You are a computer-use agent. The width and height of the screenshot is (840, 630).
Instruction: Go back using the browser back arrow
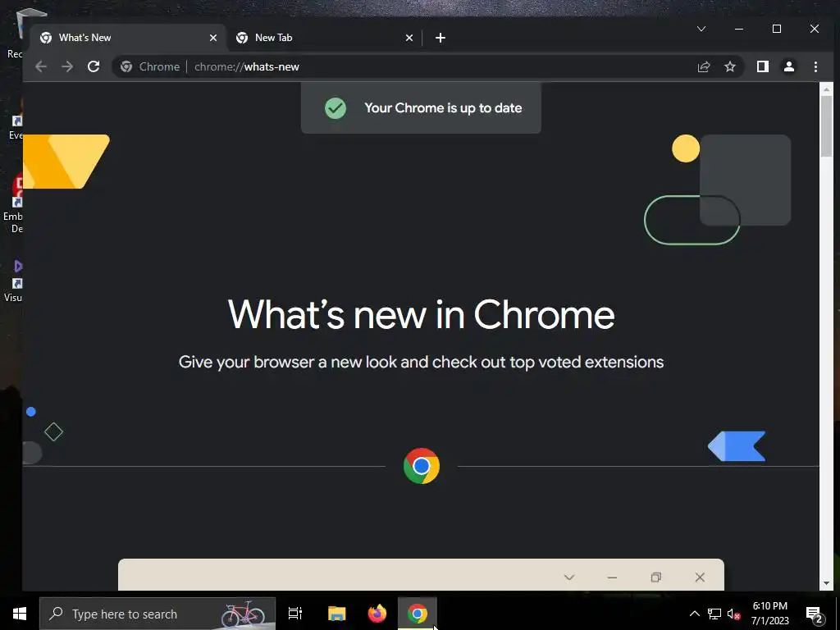pos(41,66)
